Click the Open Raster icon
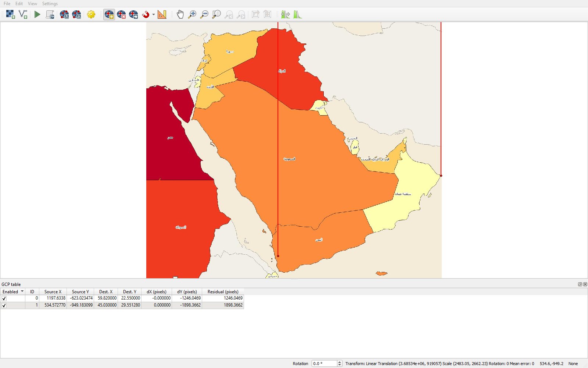The image size is (588, 368). (x=11, y=14)
